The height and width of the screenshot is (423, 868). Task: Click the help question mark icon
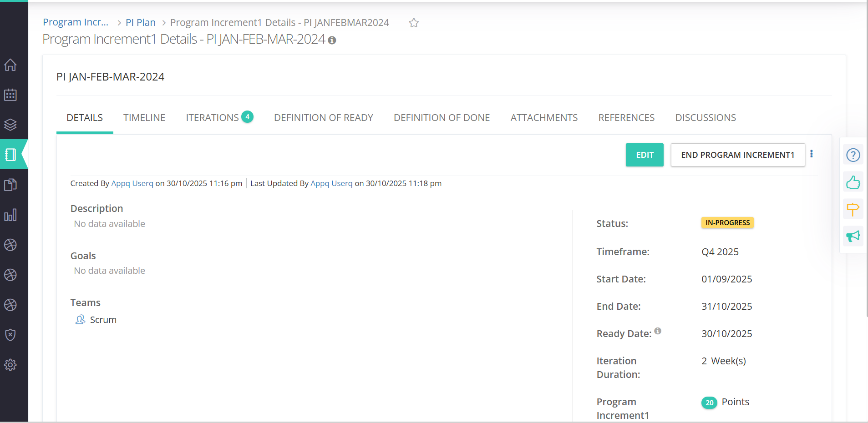click(x=853, y=155)
